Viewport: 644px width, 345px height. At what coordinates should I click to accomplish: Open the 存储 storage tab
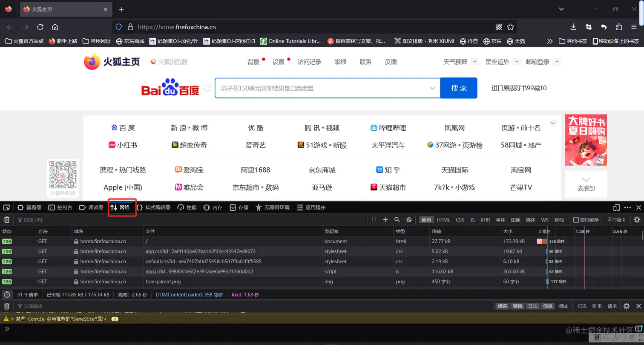coord(239,207)
